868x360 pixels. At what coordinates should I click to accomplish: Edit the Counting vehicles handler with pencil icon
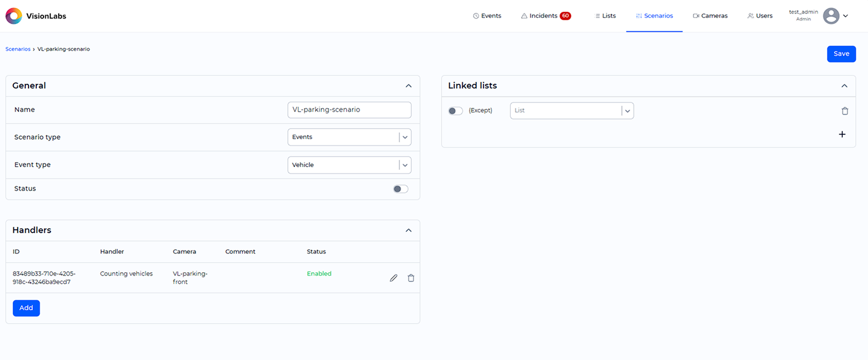pos(393,278)
